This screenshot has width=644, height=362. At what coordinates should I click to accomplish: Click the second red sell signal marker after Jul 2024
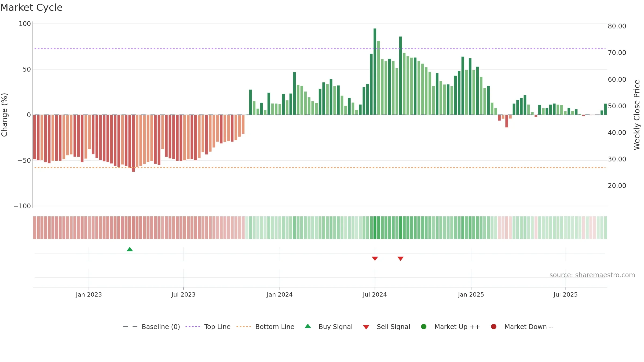click(401, 258)
